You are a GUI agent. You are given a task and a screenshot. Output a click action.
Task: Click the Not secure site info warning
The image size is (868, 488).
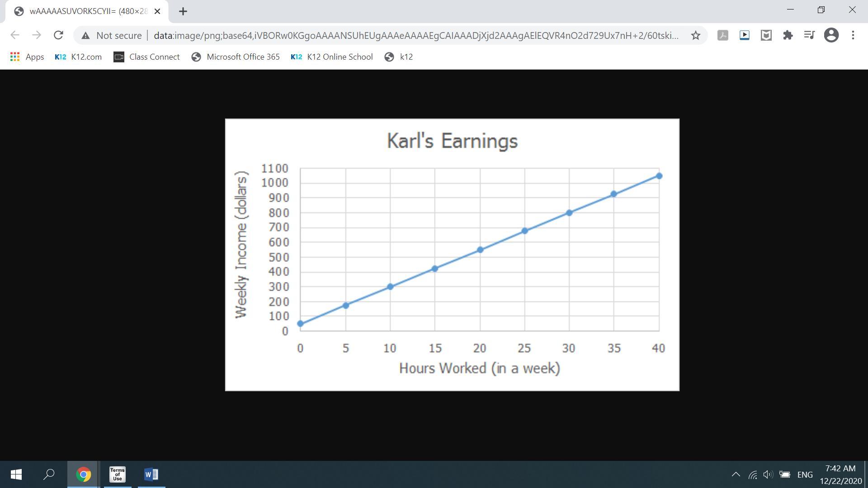click(112, 35)
